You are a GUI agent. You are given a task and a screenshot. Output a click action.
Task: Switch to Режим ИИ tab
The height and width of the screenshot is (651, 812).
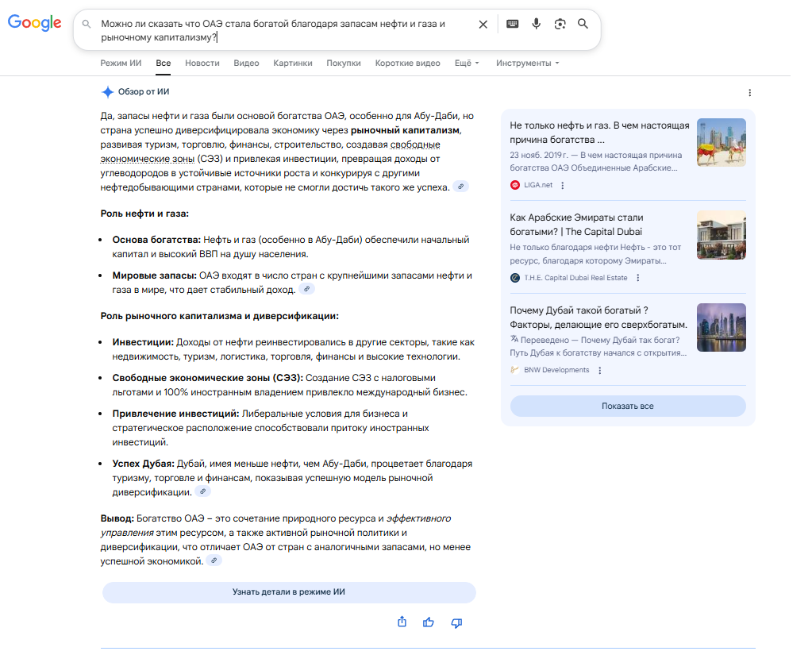(121, 64)
